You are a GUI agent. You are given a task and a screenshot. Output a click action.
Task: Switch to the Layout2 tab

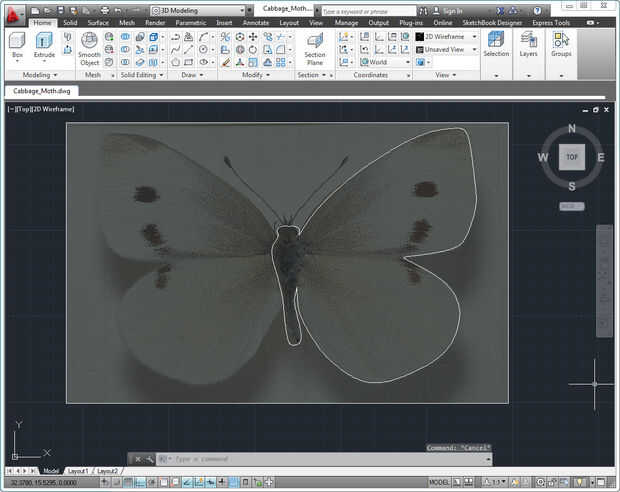pos(107,470)
